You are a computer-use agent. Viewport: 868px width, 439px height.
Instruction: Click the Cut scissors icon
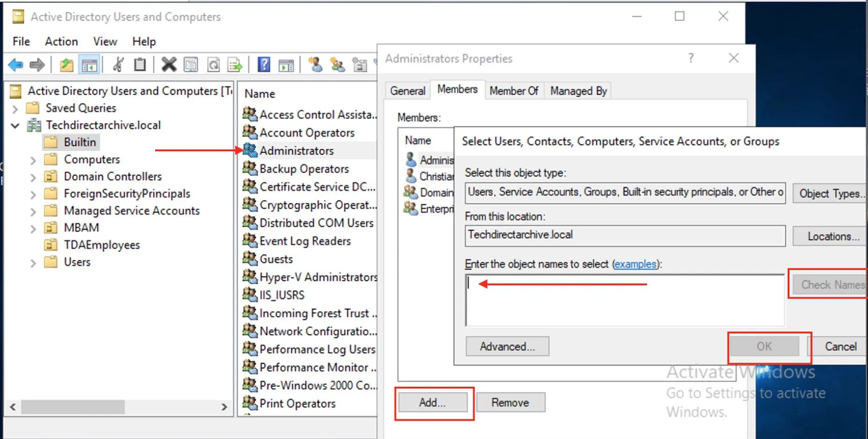point(118,64)
